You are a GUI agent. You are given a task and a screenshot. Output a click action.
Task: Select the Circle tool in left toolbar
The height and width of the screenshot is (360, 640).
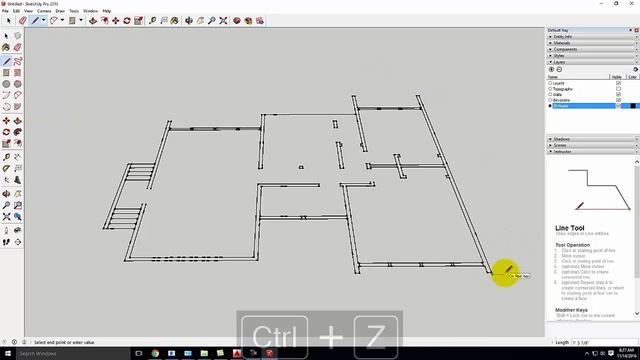[6, 84]
